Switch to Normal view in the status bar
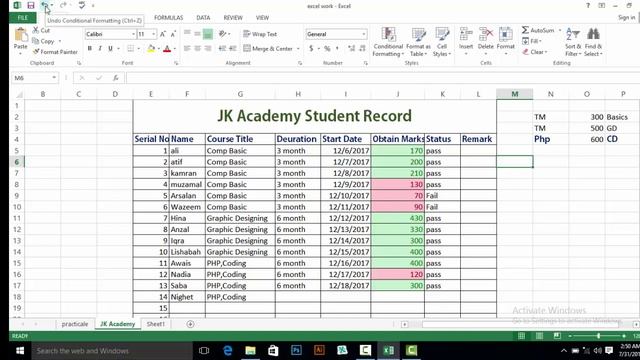 [x=521, y=336]
